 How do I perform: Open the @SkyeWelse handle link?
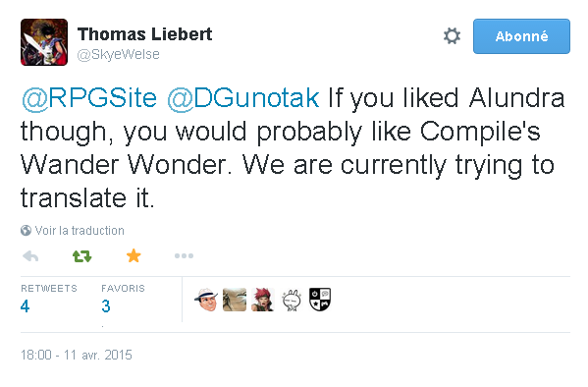pyautogui.click(x=119, y=55)
